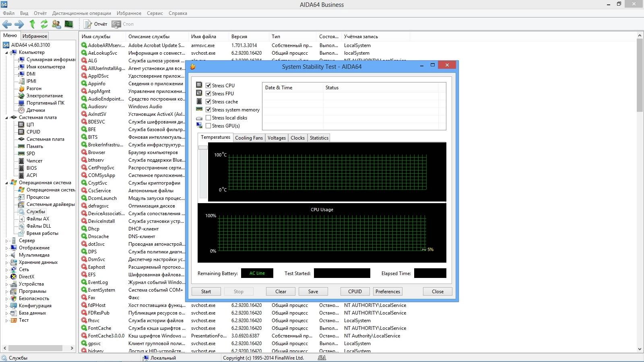
Task: Uncheck Stress system memory checkbox
Action: pyautogui.click(x=208, y=109)
